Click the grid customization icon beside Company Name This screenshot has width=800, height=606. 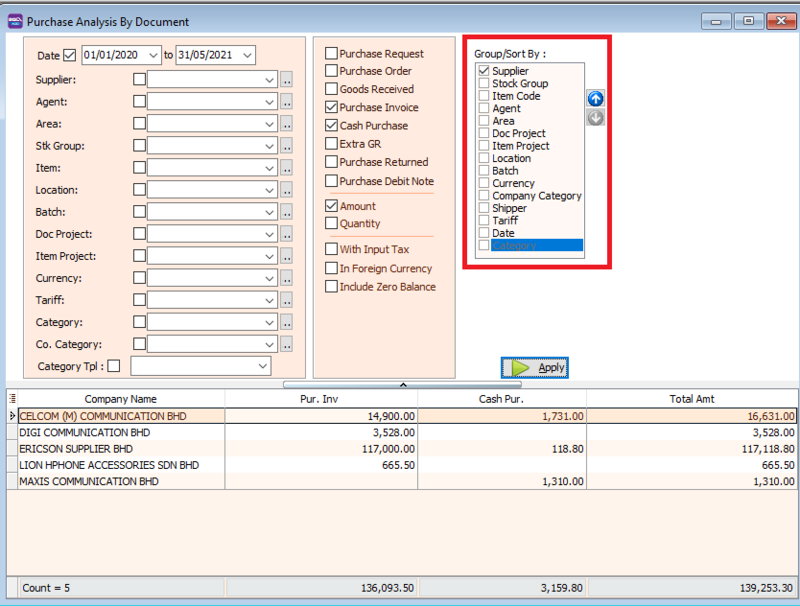pos(12,397)
